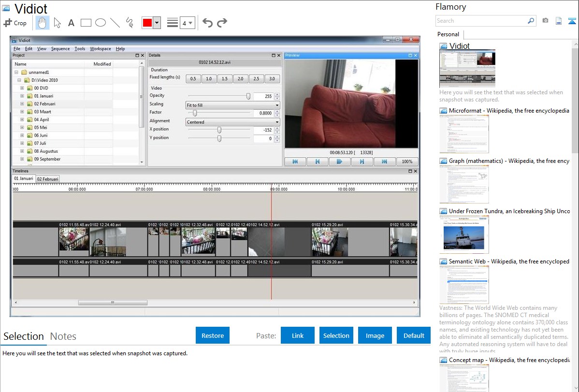Paste the Selection

pos(336,335)
